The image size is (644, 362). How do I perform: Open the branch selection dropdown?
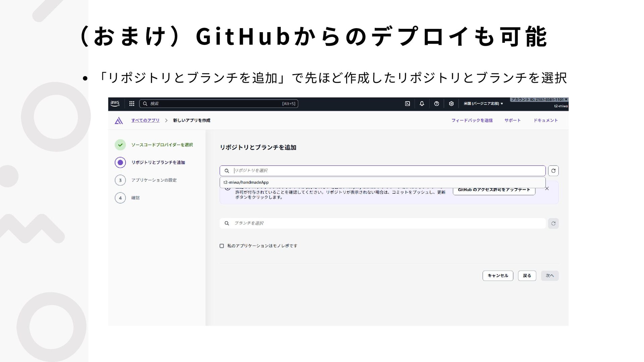(382, 224)
